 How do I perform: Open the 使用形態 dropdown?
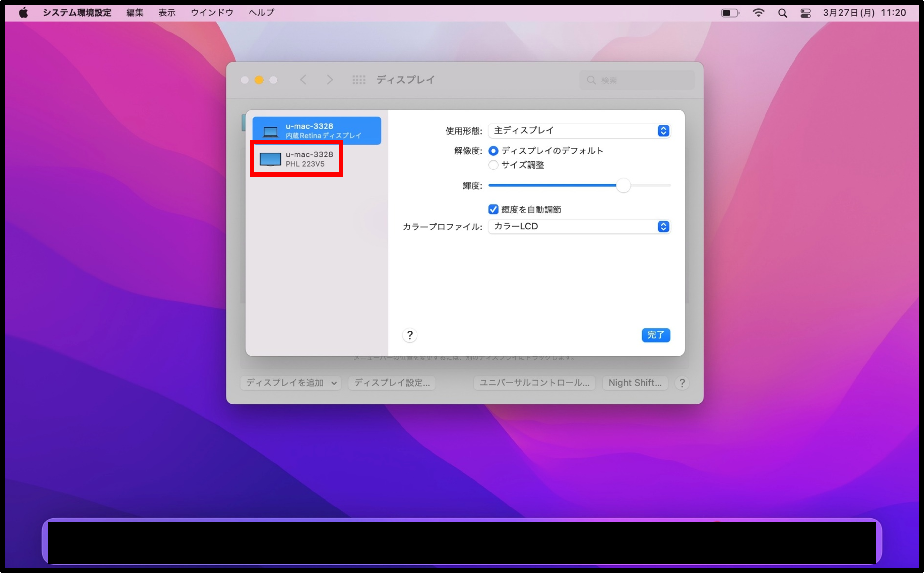tap(579, 131)
